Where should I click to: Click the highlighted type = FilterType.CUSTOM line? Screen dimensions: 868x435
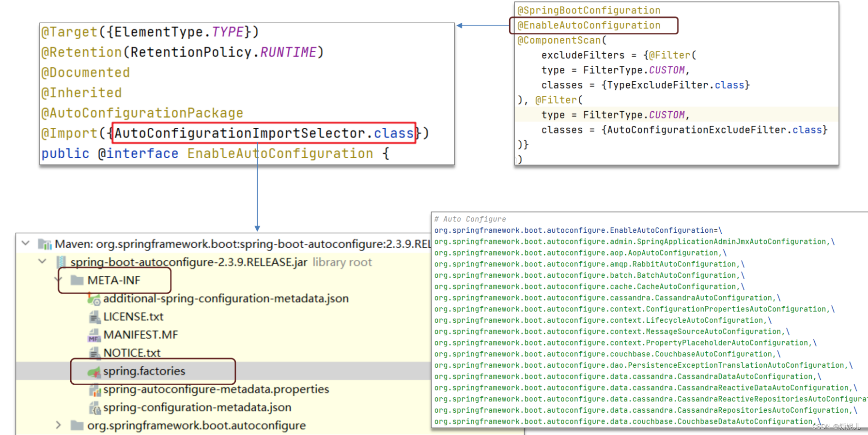point(676,115)
